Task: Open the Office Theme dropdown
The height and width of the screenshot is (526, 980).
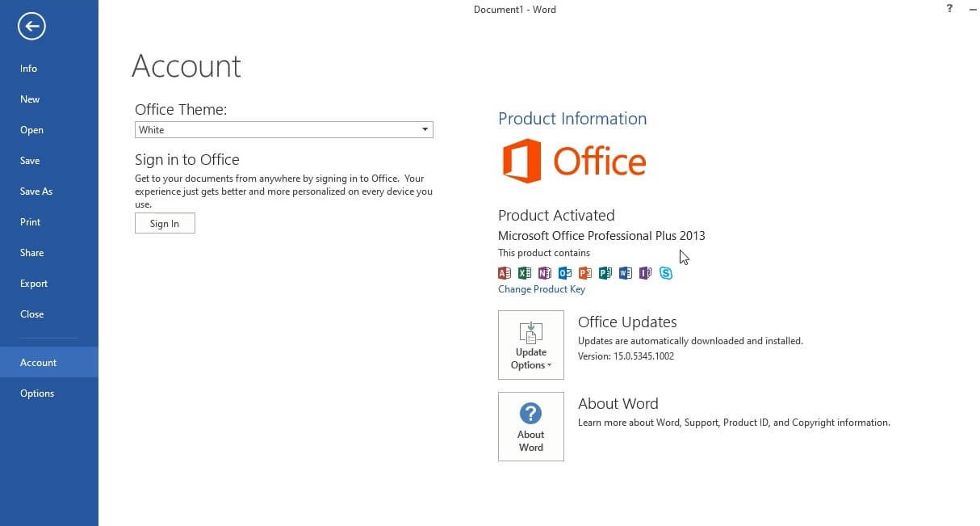Action: coord(284,129)
